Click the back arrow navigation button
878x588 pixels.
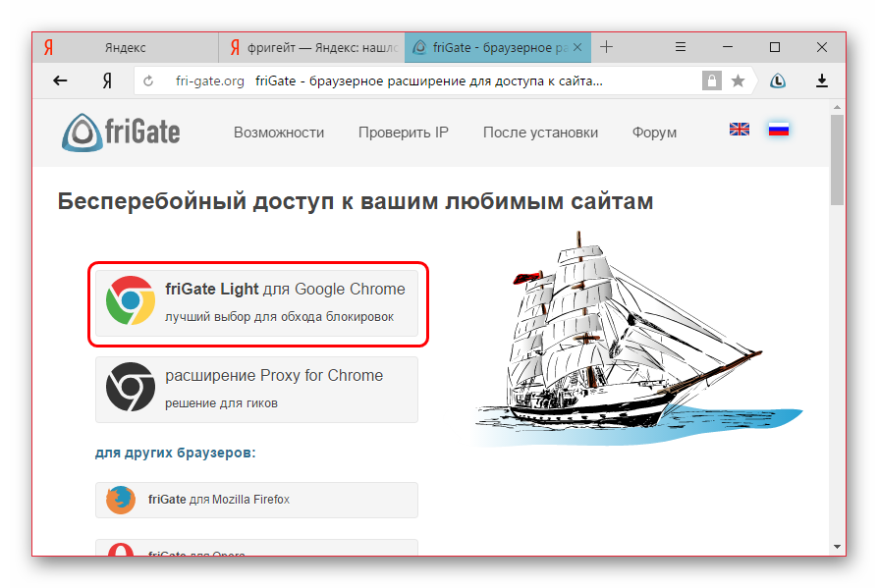pos(60,80)
